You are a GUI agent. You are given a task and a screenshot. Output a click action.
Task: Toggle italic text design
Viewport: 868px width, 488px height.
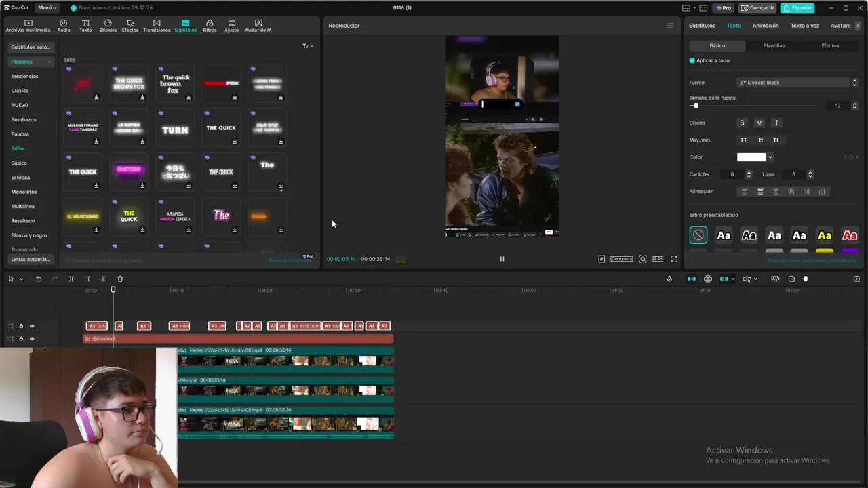coord(776,123)
